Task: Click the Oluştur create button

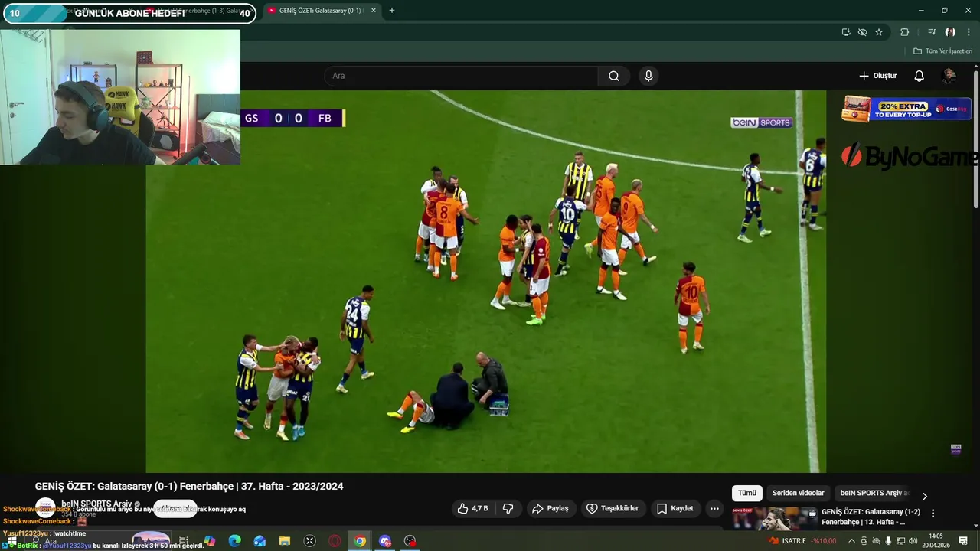Action: click(877, 76)
